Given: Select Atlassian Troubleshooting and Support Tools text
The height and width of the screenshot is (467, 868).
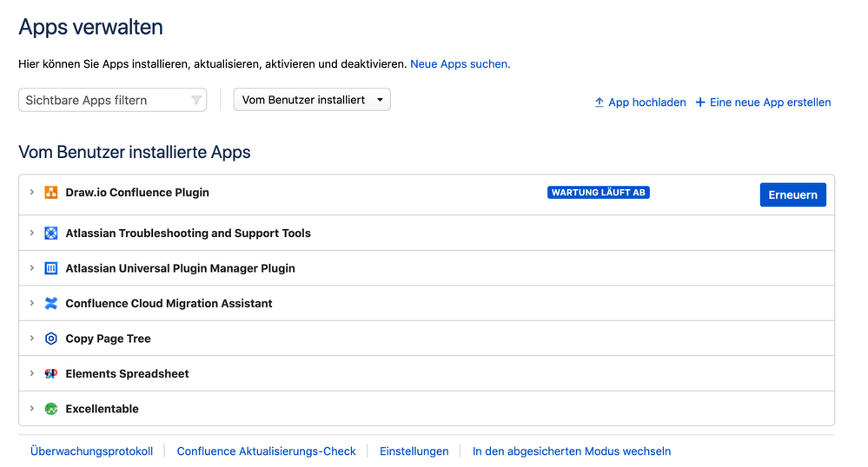Looking at the screenshot, I should [x=189, y=233].
